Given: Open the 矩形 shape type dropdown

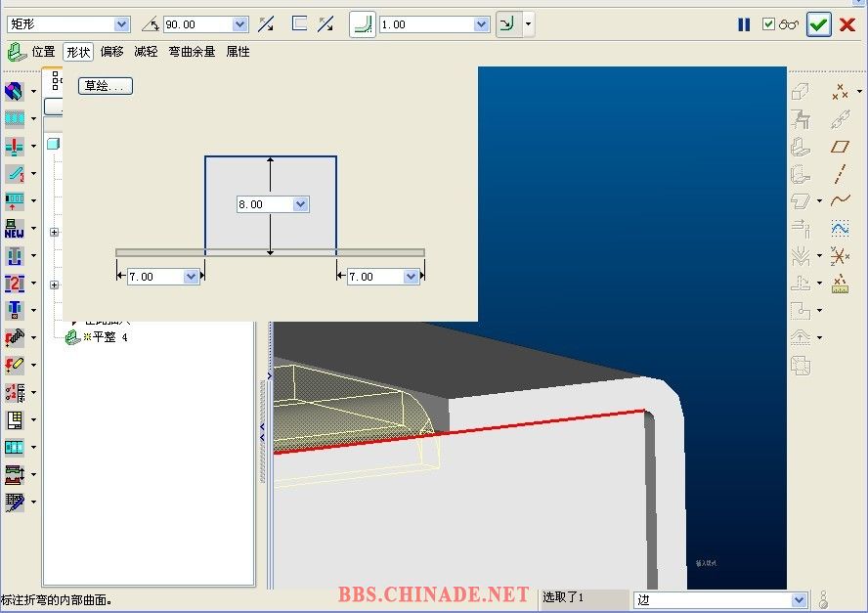Looking at the screenshot, I should (x=121, y=24).
